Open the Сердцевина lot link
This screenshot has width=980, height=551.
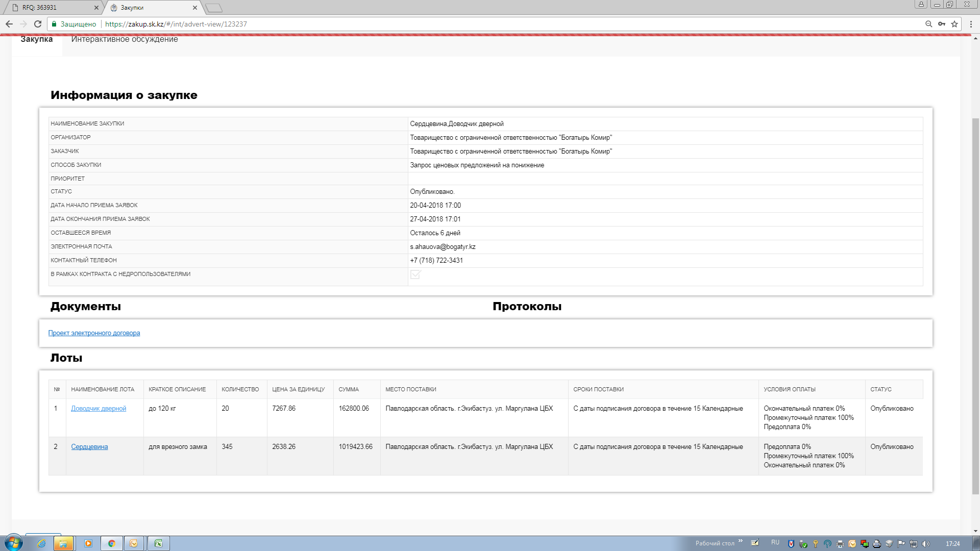coord(89,447)
